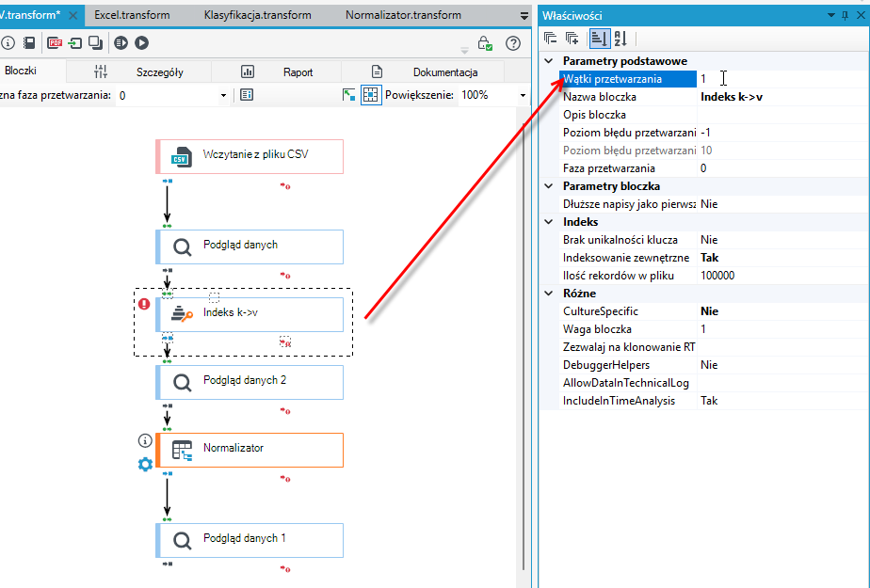Run the transformation with the play button

141,43
